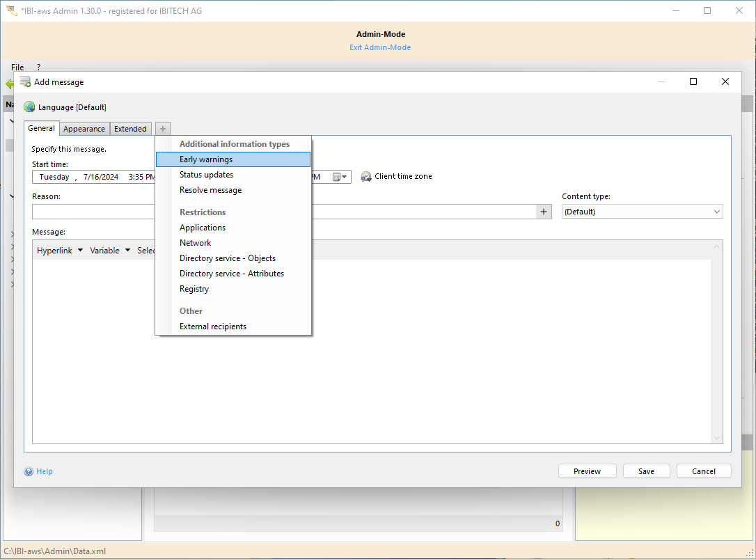Click the Add message dialog title icon

pos(25,81)
